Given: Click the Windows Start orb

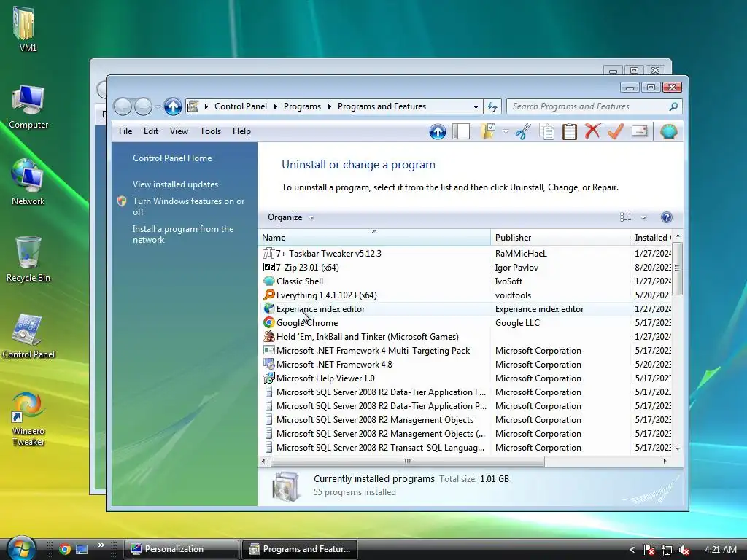Looking at the screenshot, I should [20, 548].
